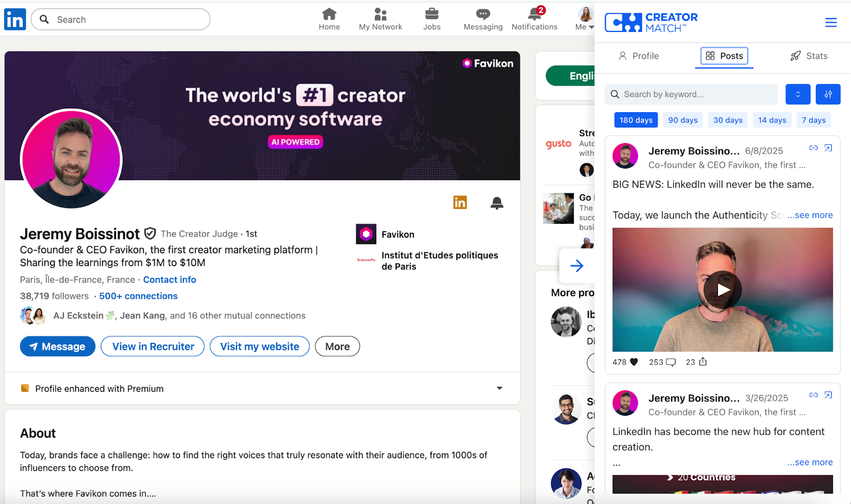The width and height of the screenshot is (851, 504).
Task: Select the 7 days time filter
Action: 814,120
